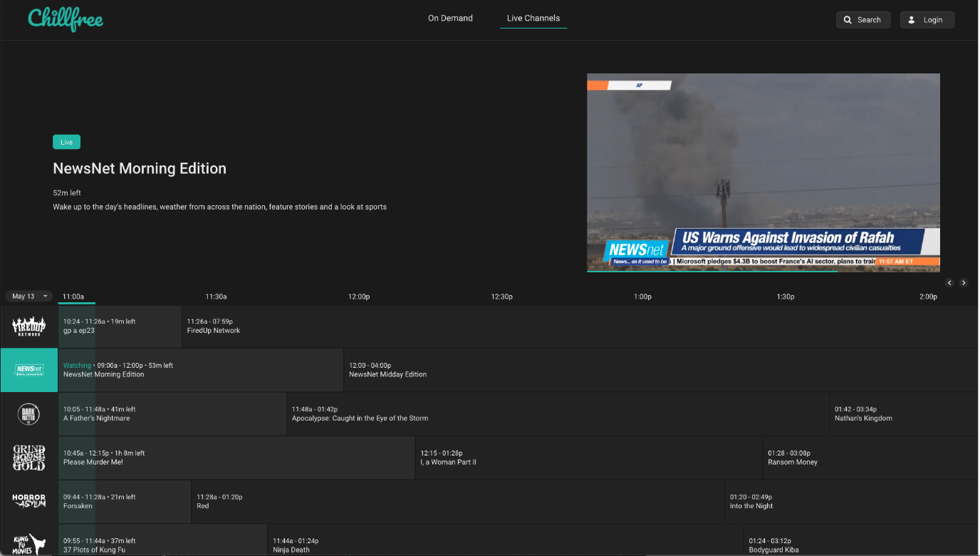Open the May 13 date dropdown

[29, 296]
